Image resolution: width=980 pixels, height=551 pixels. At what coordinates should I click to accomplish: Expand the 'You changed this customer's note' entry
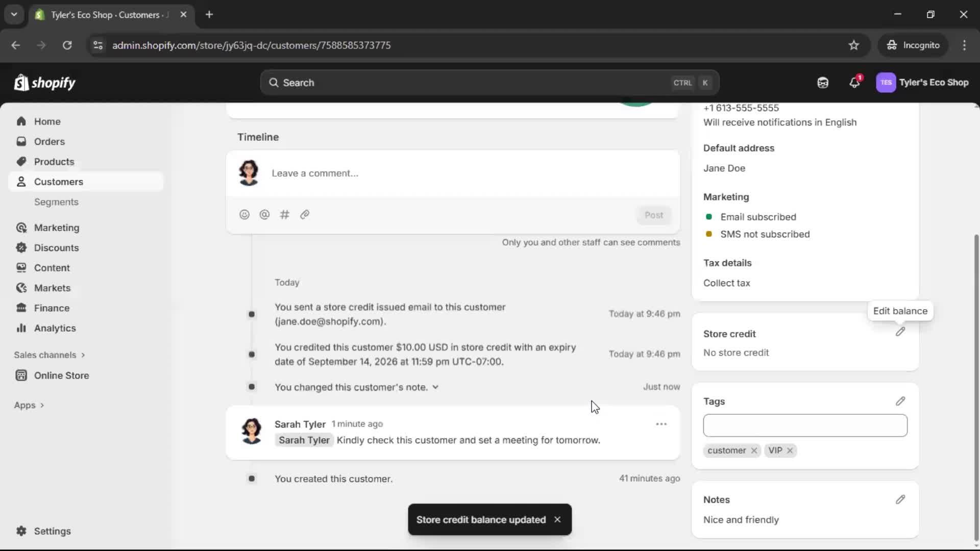(436, 387)
